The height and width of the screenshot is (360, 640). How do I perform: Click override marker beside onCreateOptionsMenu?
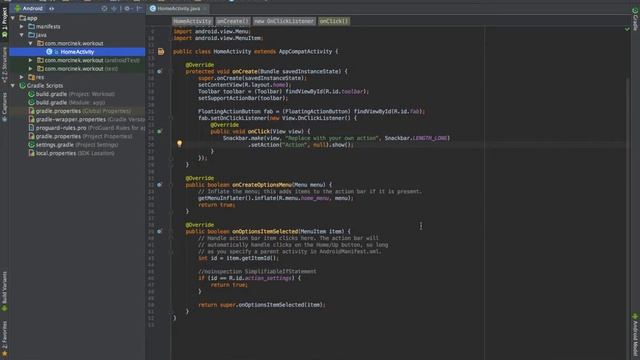pyautogui.click(x=160, y=184)
